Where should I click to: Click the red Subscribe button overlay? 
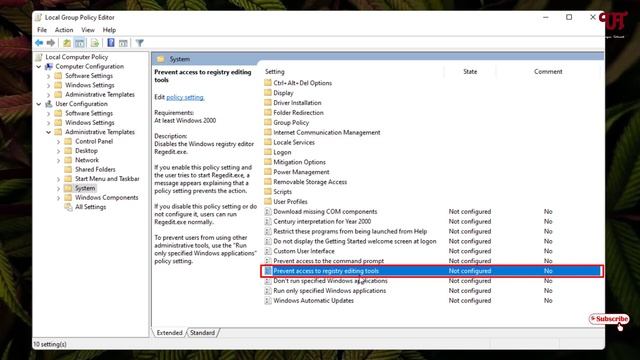pyautogui.click(x=609, y=319)
